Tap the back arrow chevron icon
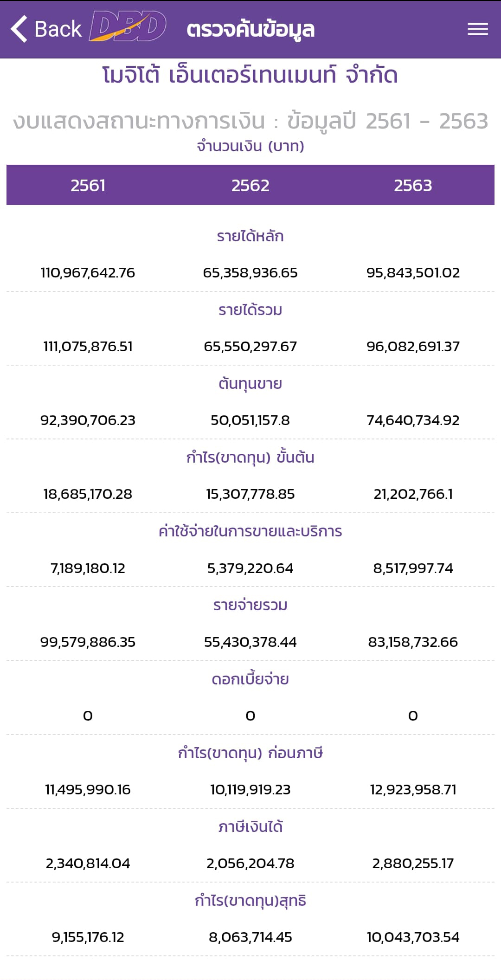Image resolution: width=501 pixels, height=980 pixels. 19,29
